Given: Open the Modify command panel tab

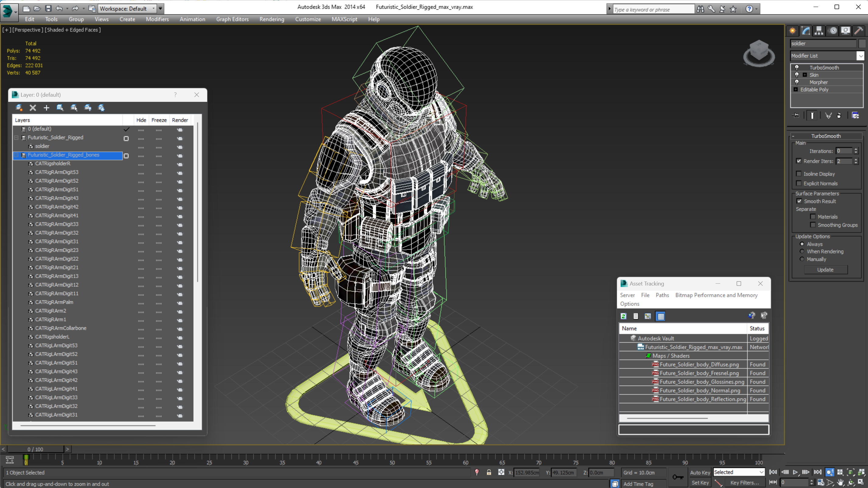Looking at the screenshot, I should coord(806,31).
